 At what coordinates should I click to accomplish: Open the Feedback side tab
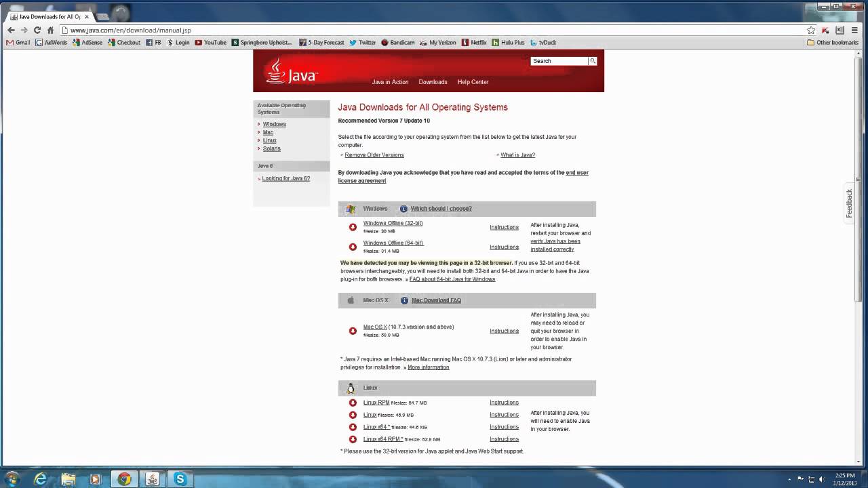coord(848,203)
